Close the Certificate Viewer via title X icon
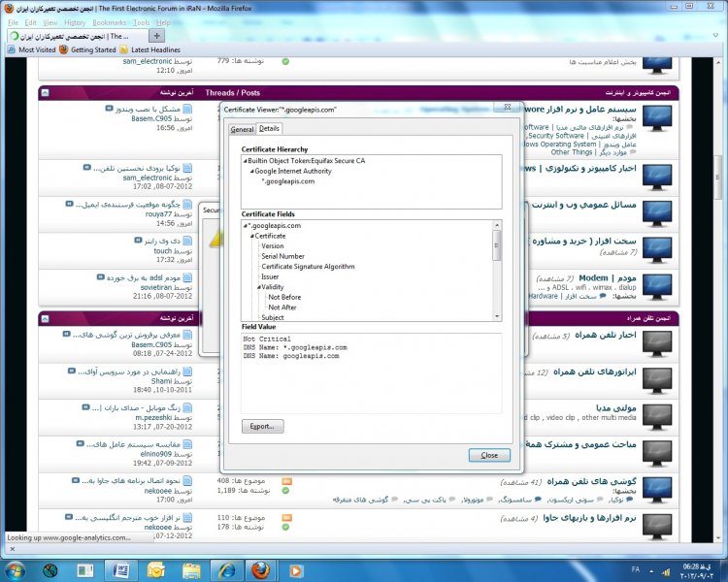The width and height of the screenshot is (728, 582). tap(508, 107)
